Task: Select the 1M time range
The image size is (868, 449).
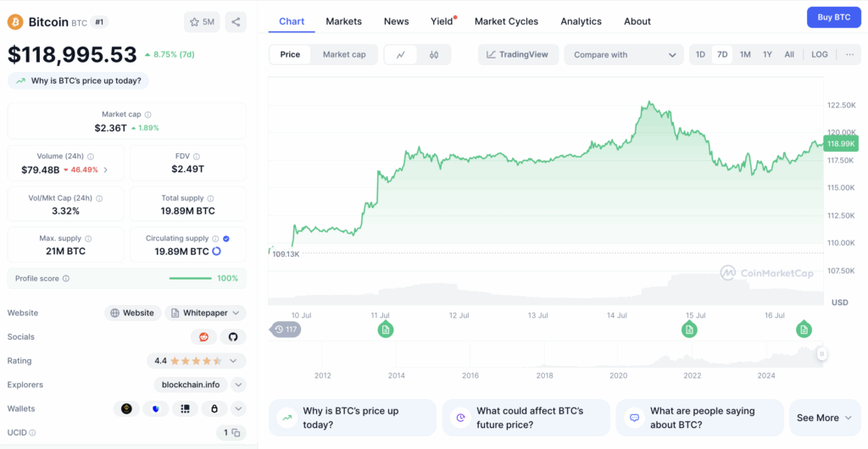Action: pyautogui.click(x=745, y=54)
